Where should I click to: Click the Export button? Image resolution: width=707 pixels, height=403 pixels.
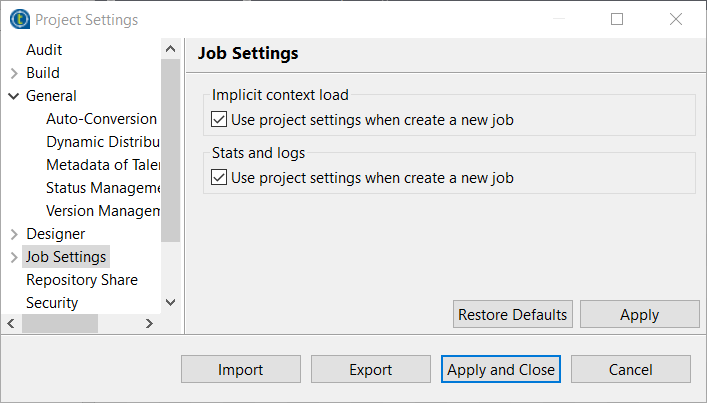[x=371, y=370]
